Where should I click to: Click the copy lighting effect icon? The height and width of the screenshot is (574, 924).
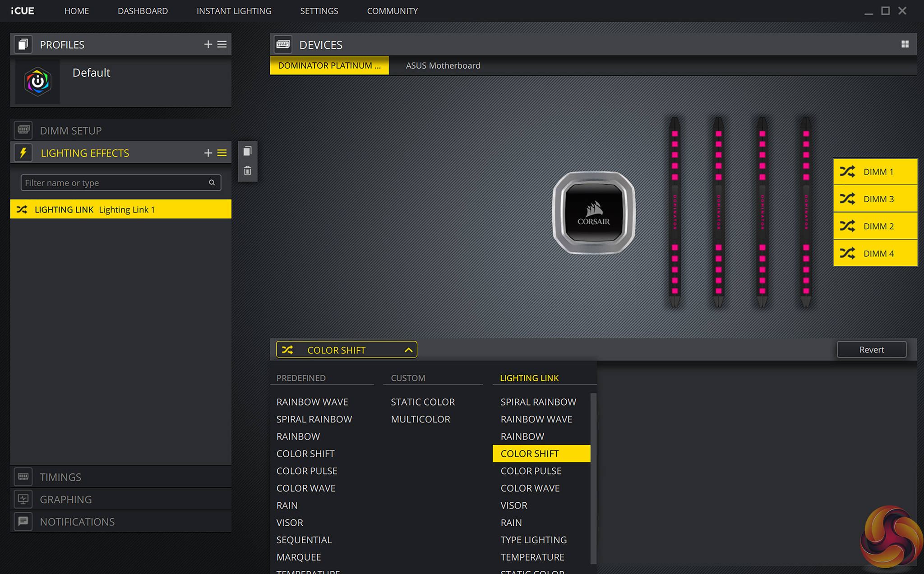pyautogui.click(x=247, y=151)
